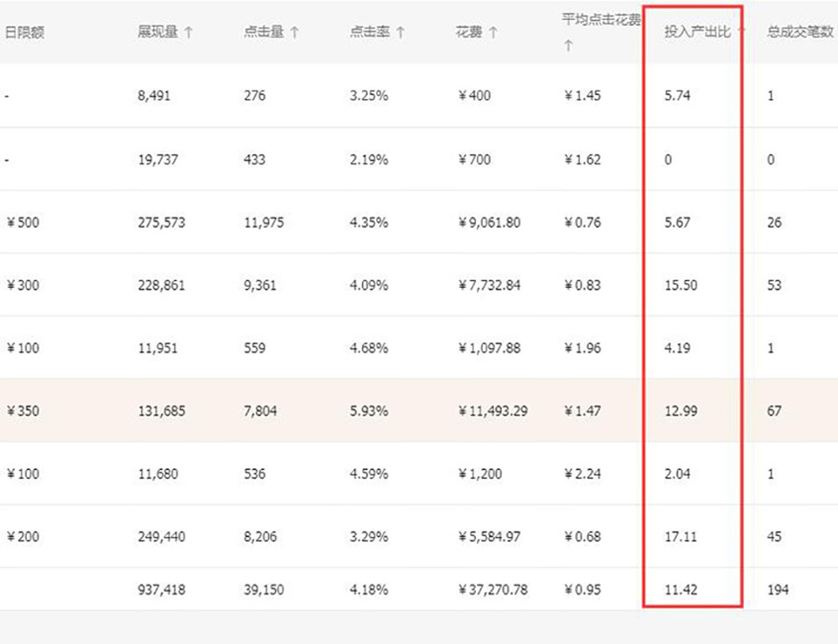This screenshot has height=644, width=838.
Task: Click the 275,573 impressions value
Action: point(162,223)
